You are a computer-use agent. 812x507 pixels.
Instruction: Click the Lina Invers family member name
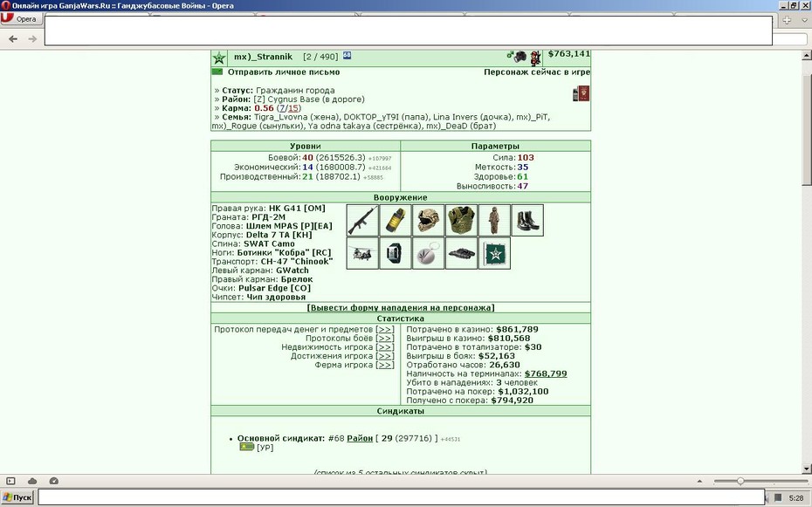[455, 117]
